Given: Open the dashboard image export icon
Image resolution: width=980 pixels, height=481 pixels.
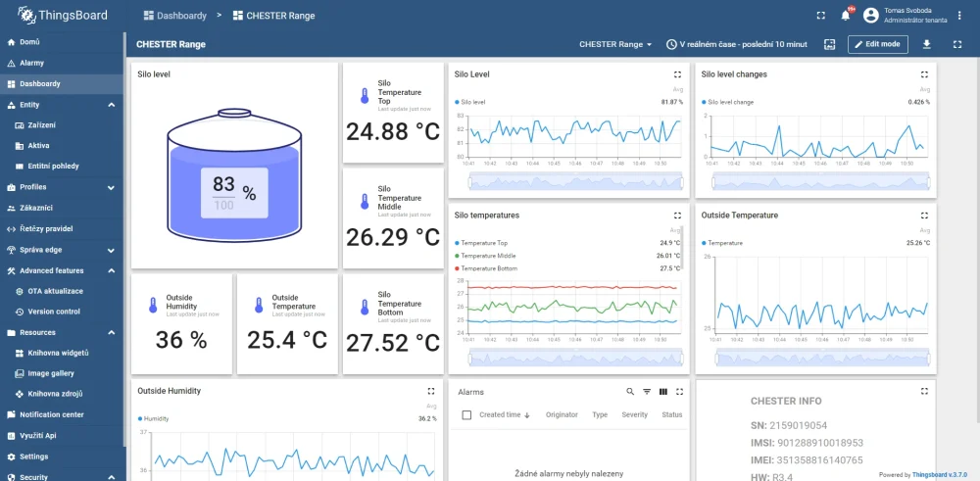Looking at the screenshot, I should pyautogui.click(x=829, y=44).
